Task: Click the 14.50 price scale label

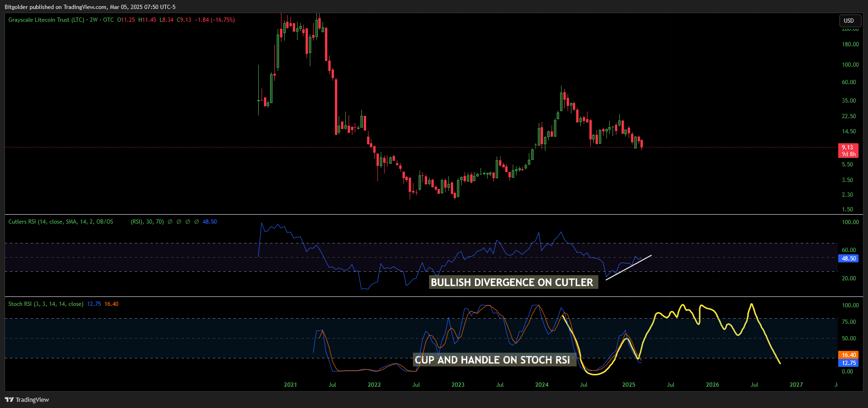Action: point(849,131)
